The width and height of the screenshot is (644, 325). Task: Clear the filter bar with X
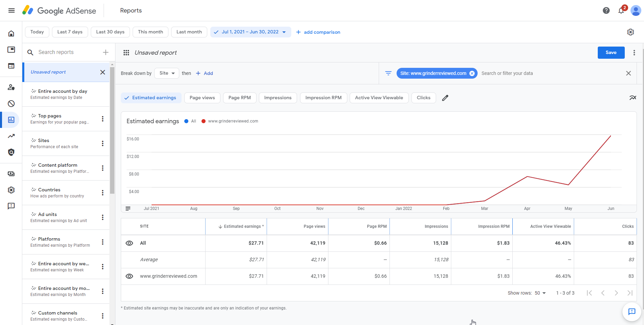coord(628,73)
